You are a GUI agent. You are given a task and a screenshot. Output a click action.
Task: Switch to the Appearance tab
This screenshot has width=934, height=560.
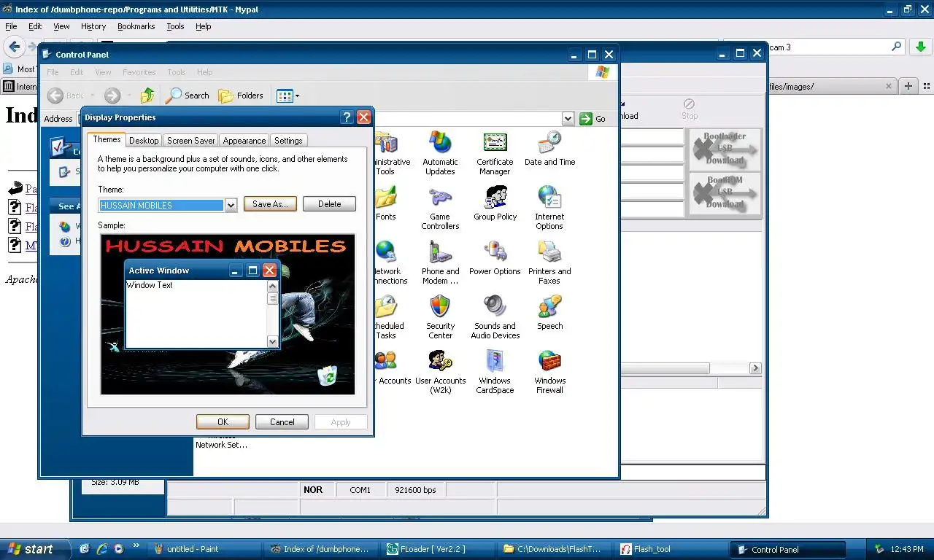tap(244, 141)
